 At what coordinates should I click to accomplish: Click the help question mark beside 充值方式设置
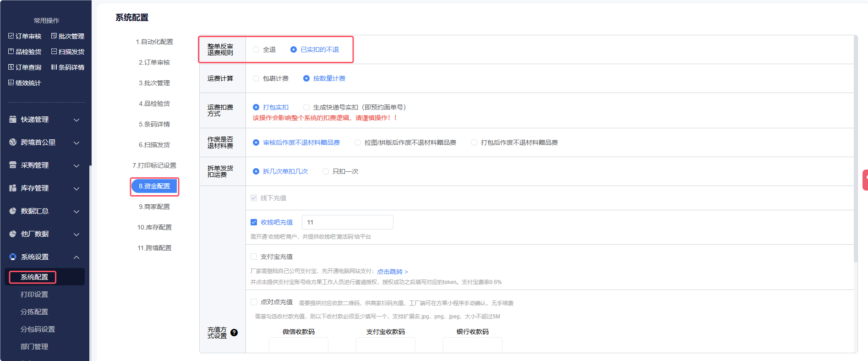coord(234,333)
